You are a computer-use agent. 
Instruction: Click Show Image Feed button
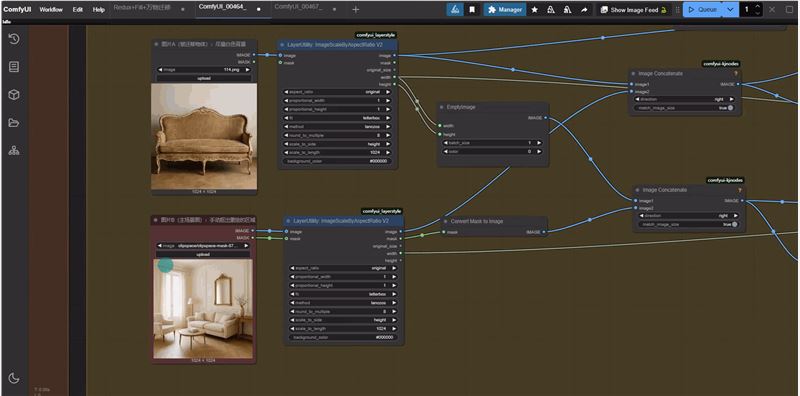point(635,9)
